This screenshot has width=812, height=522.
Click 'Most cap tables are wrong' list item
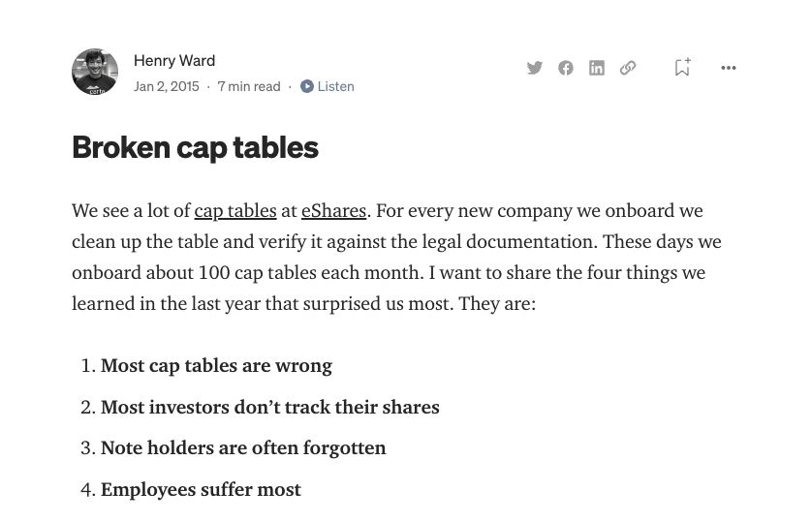click(x=216, y=366)
